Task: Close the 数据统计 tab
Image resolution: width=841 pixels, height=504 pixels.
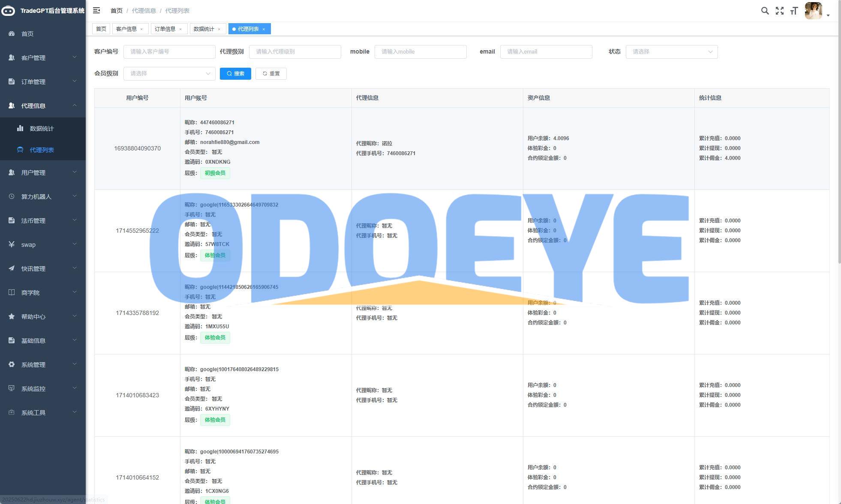Action: click(x=219, y=29)
